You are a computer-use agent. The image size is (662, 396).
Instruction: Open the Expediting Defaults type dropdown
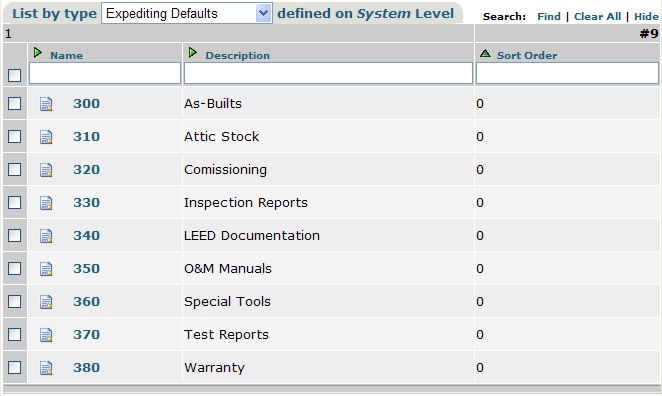coord(187,14)
